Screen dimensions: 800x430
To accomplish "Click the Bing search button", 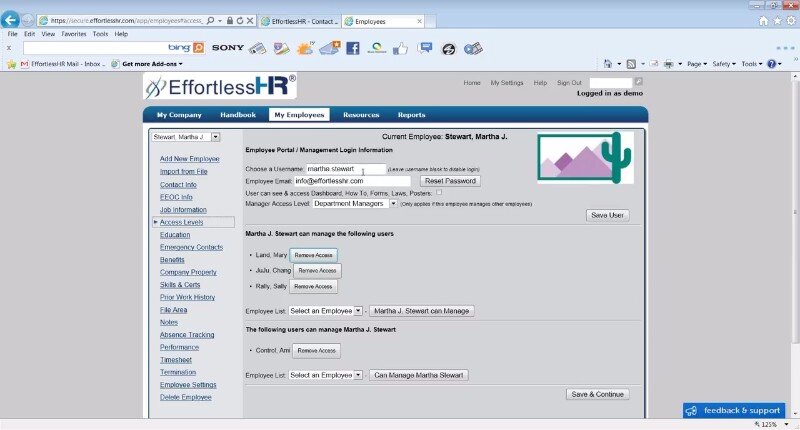I will (x=198, y=48).
